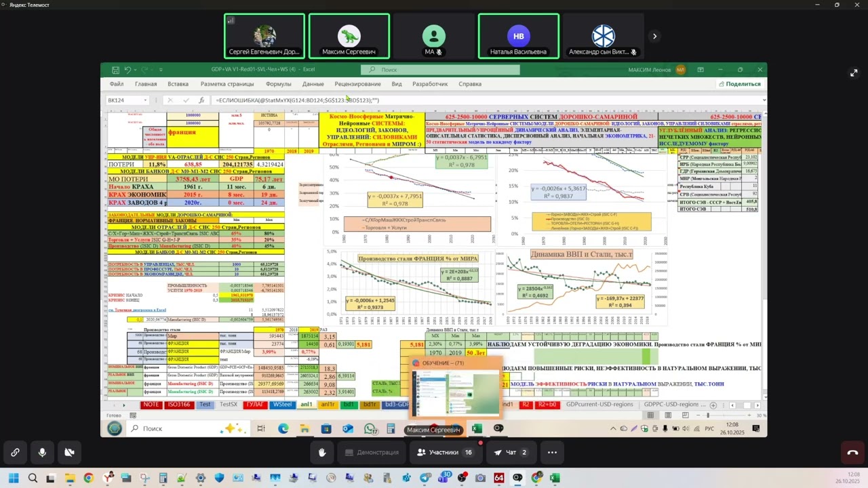Open Microsoft Edge in shared taskbar
This screenshot has width=868, height=488.
coord(283,428)
